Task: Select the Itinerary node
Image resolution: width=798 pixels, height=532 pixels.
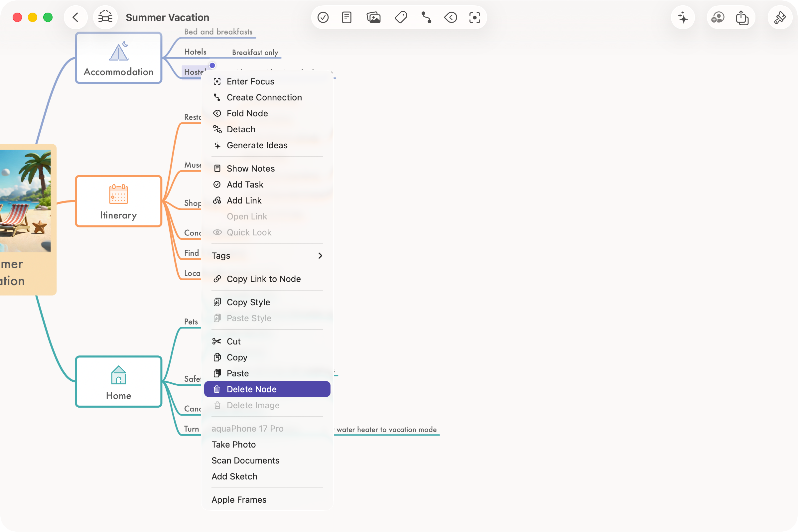Action: [118, 201]
